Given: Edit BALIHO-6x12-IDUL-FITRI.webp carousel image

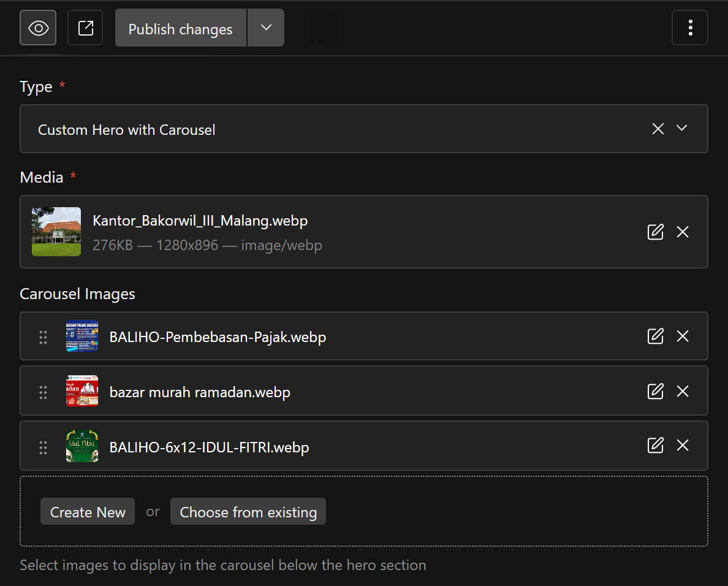Looking at the screenshot, I should coord(655,445).
